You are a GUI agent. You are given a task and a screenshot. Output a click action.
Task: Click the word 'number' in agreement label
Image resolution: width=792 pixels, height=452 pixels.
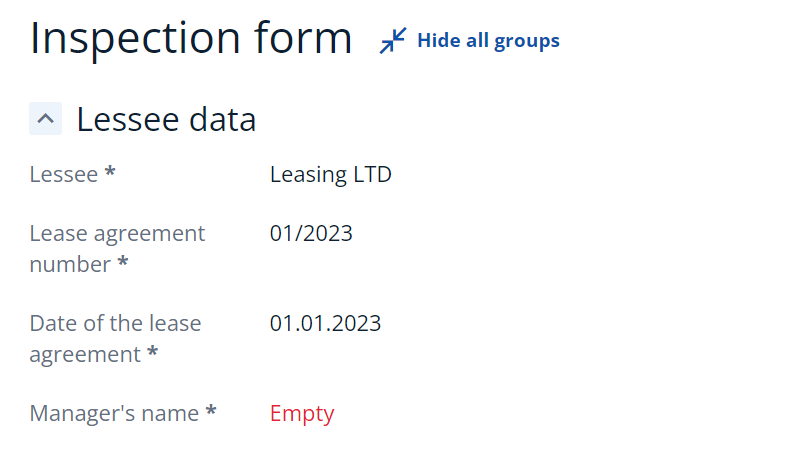(x=70, y=265)
